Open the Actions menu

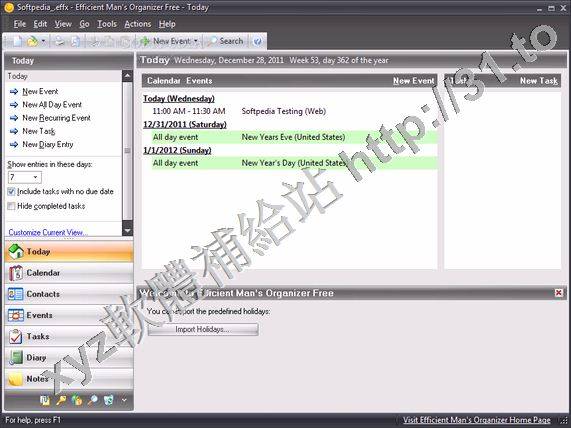[x=138, y=24]
